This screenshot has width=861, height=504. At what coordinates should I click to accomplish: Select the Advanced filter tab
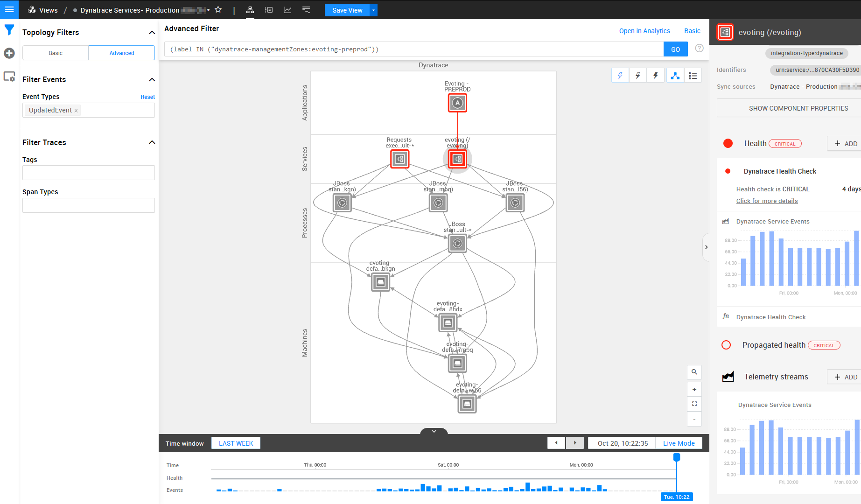pos(122,53)
